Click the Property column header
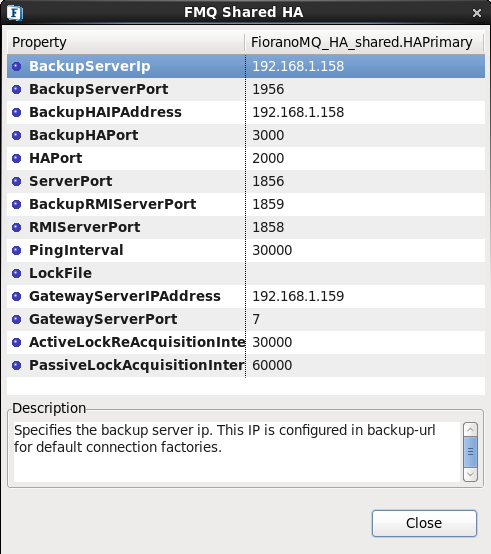The height and width of the screenshot is (554, 491). (x=126, y=42)
